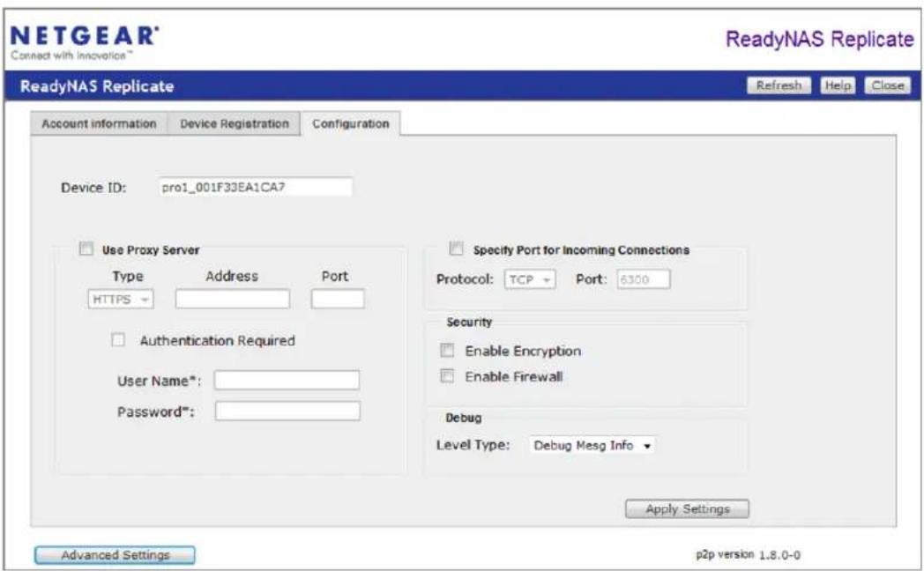Enable Encryption checkbox
This screenshot has height=571, width=924.
448,351
